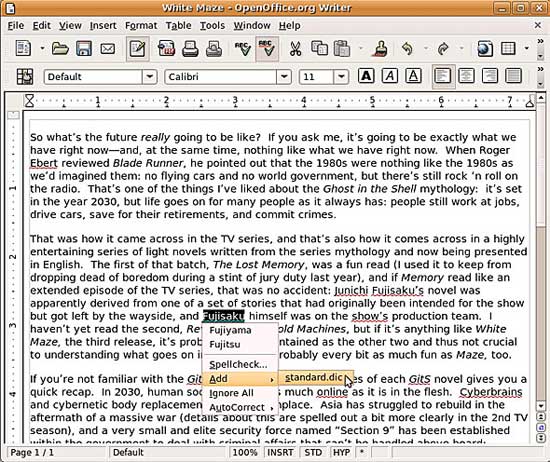Image resolution: width=550 pixels, height=462 pixels.
Task: Open the Help menu
Action: (x=289, y=26)
